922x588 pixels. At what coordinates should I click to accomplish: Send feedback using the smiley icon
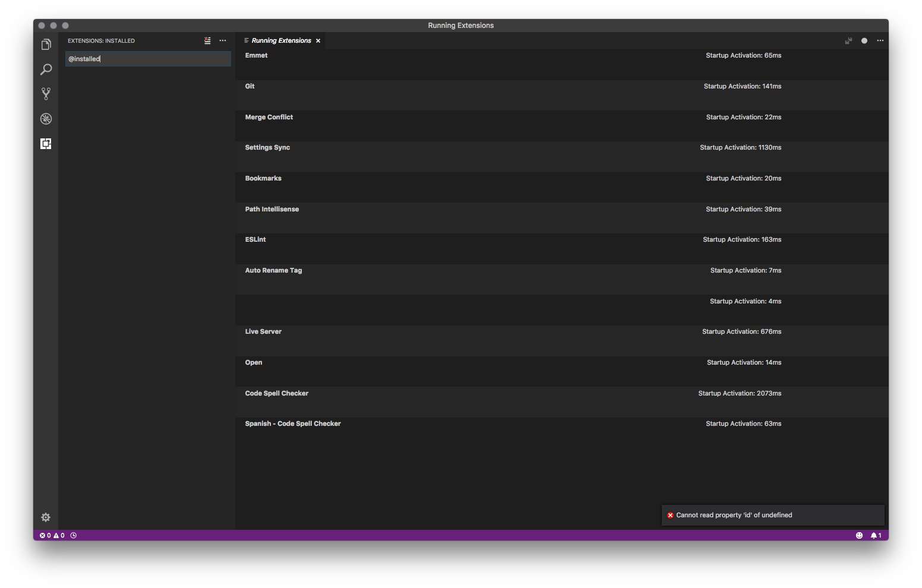[859, 535]
